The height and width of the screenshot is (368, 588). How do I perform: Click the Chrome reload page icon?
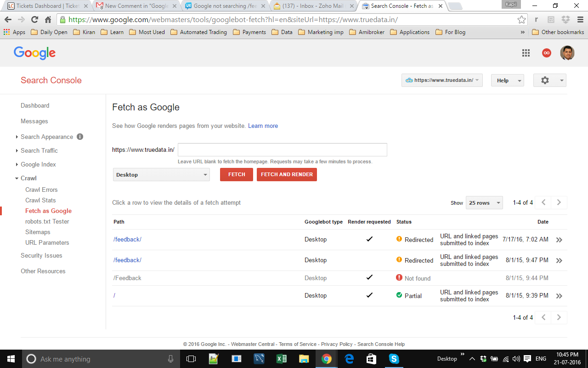click(x=34, y=20)
